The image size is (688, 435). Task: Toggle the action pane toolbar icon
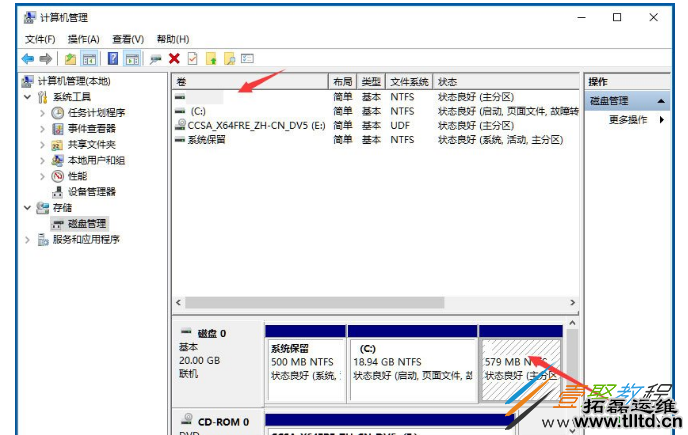pos(132,58)
